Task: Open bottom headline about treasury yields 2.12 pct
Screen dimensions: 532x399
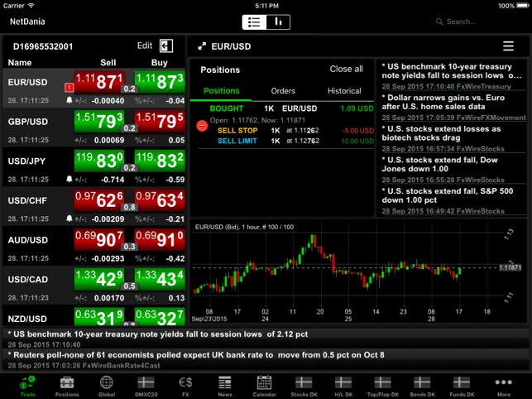Action: [x=266, y=339]
